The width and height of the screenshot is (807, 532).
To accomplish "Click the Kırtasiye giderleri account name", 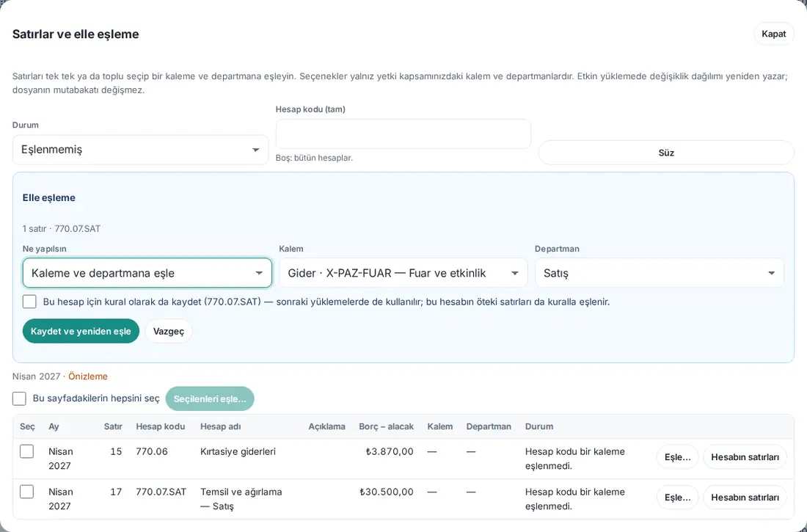I will [x=238, y=452].
